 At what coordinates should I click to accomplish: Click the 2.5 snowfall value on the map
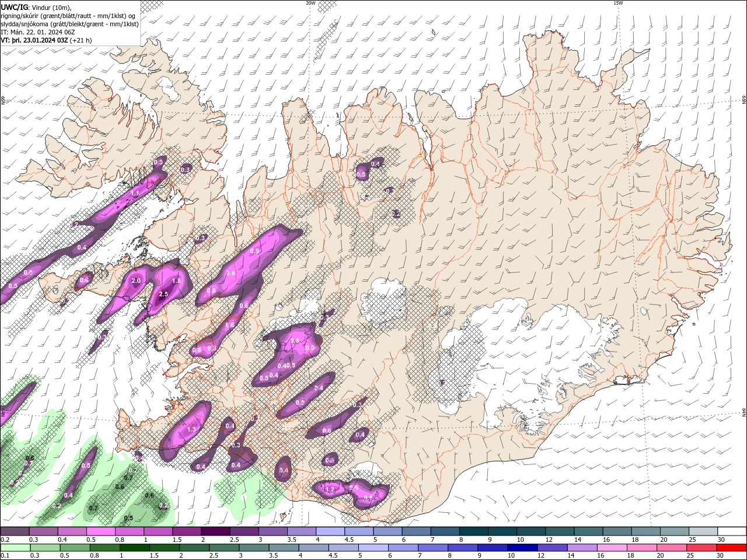pos(163,294)
